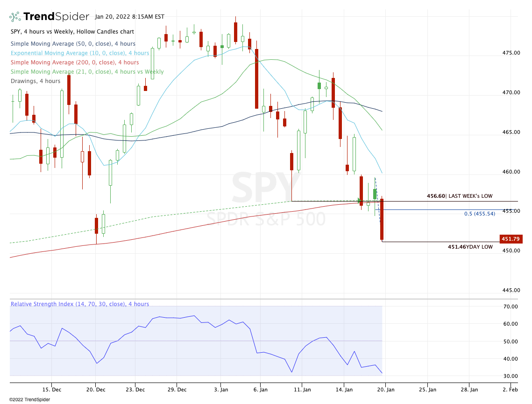The image size is (532, 404).
Task: Select the Simple Moving Average 200 legend entry
Action: [75, 63]
